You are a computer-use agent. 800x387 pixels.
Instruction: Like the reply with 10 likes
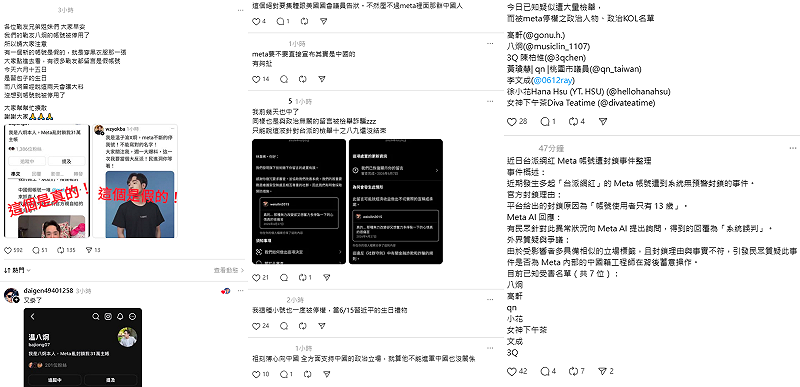click(257, 374)
